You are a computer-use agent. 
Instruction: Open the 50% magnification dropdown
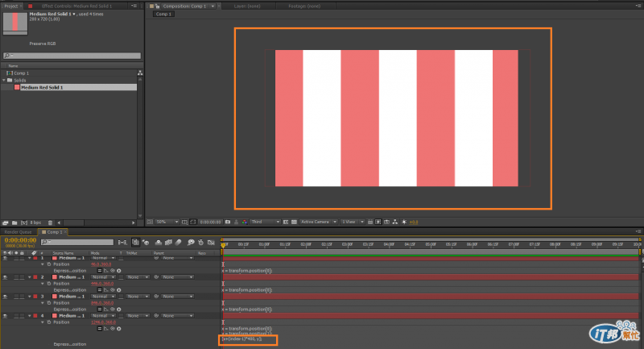pos(167,222)
